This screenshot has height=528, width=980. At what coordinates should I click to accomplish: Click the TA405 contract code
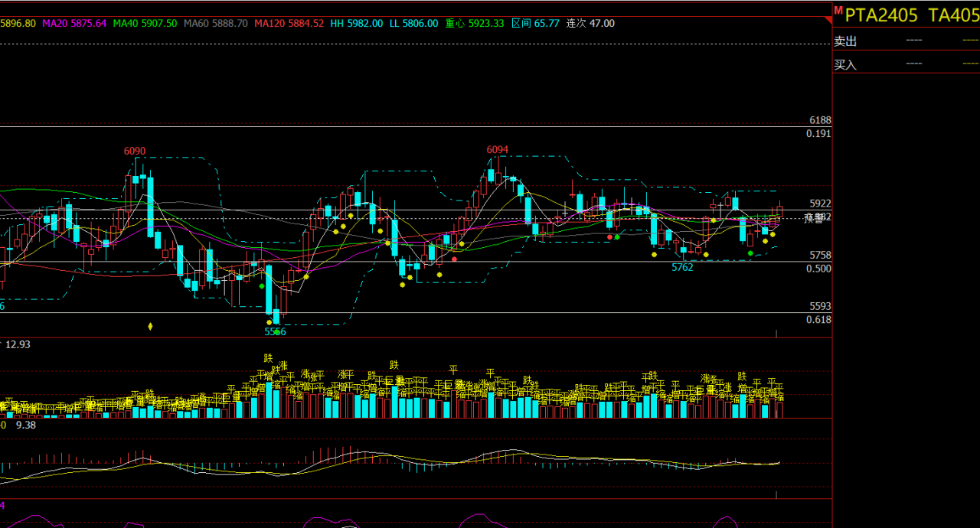click(x=954, y=15)
